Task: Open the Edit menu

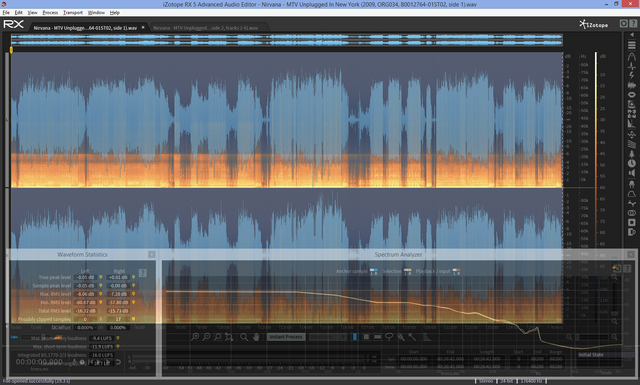Action: coord(19,13)
